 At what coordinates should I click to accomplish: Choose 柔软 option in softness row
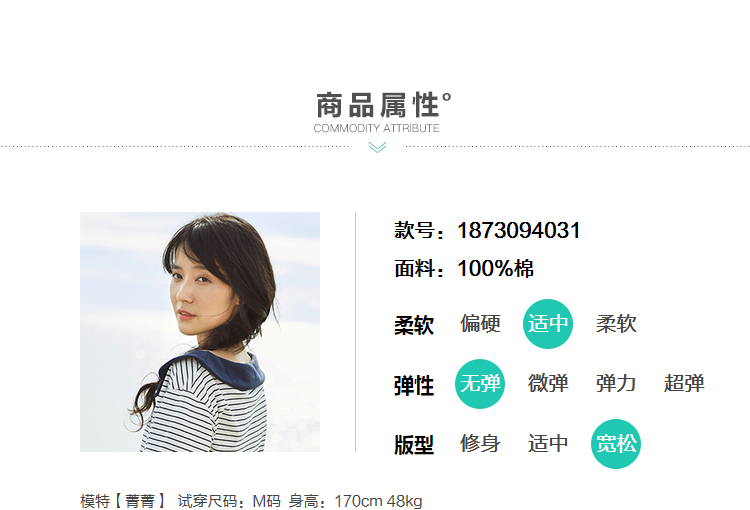point(616,324)
